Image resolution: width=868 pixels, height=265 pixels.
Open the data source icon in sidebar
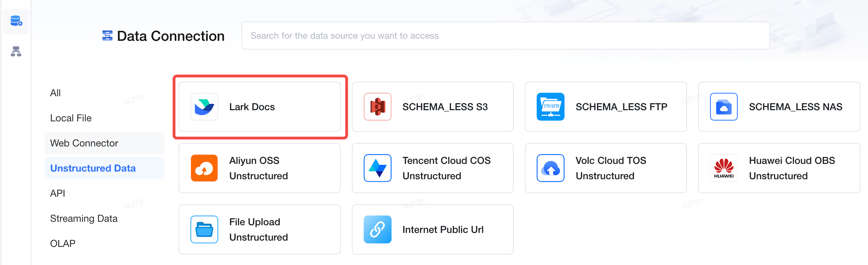pos(16,21)
